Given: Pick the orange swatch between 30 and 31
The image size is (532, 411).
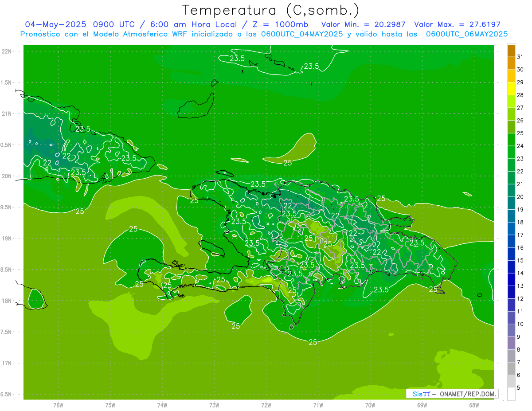Looking at the screenshot, I should pos(511,63).
